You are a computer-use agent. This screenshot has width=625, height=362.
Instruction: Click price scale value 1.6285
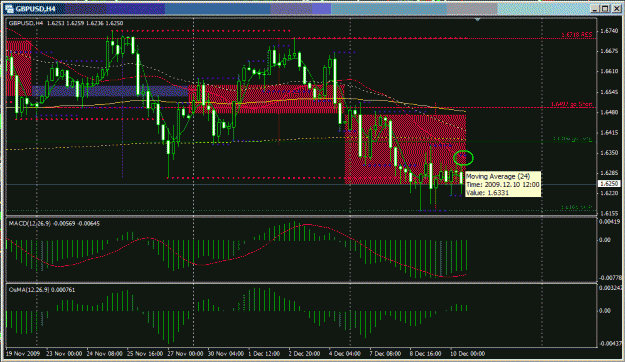609,173
